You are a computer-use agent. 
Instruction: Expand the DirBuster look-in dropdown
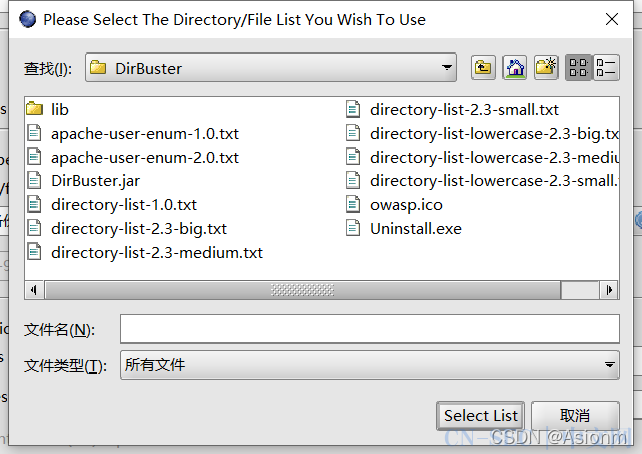(x=447, y=68)
